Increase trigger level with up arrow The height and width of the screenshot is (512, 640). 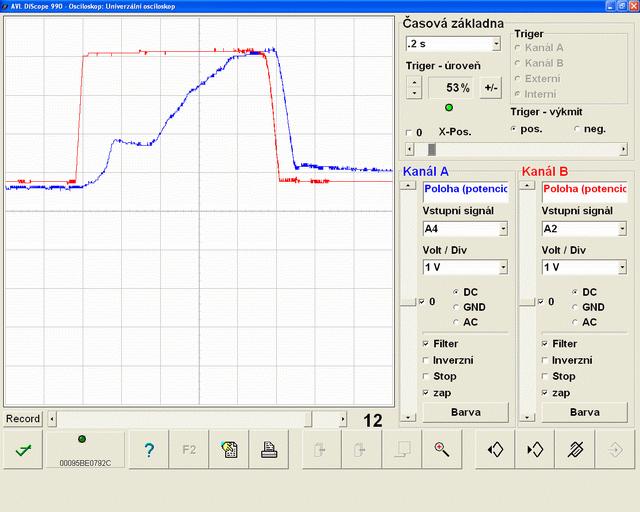[x=414, y=81]
